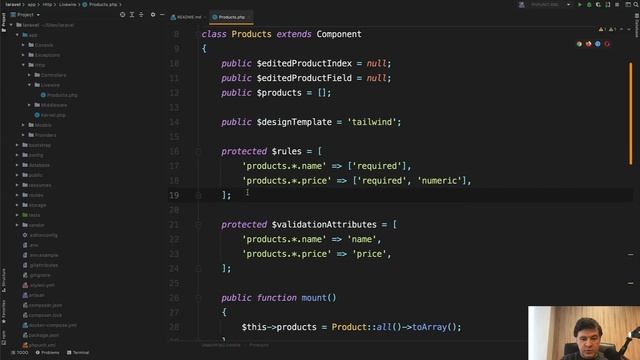Image resolution: width=640 pixels, height=360 pixels.
Task: Fold the $rules array at line 16
Action: point(198,152)
